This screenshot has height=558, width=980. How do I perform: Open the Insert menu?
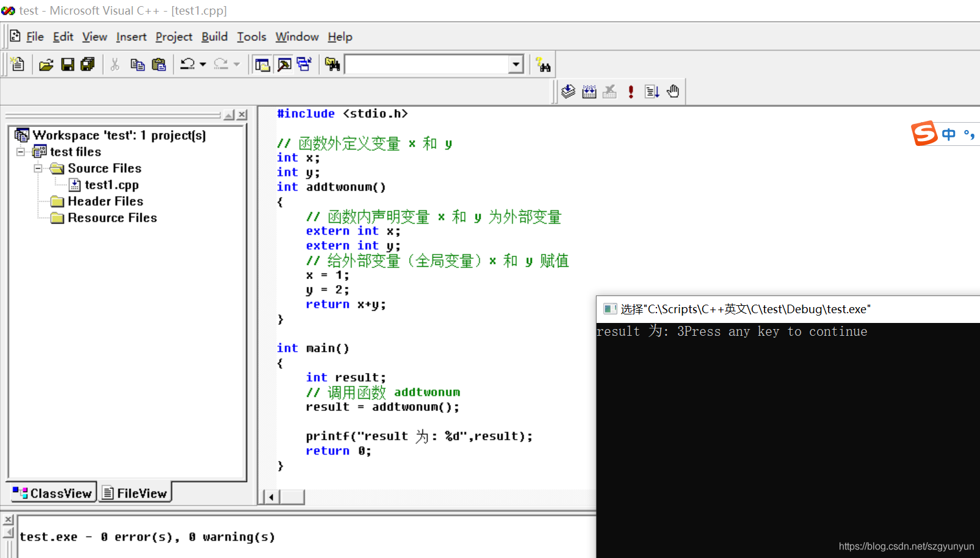point(131,37)
